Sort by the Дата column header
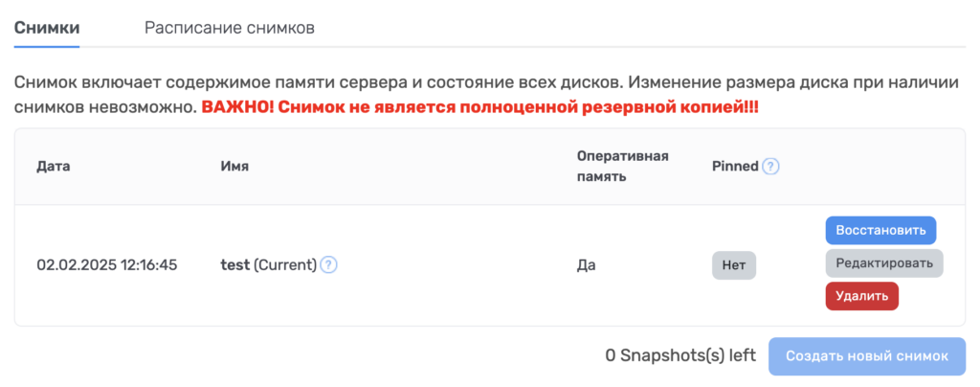Image resolution: width=980 pixels, height=387 pixels. pos(54,167)
